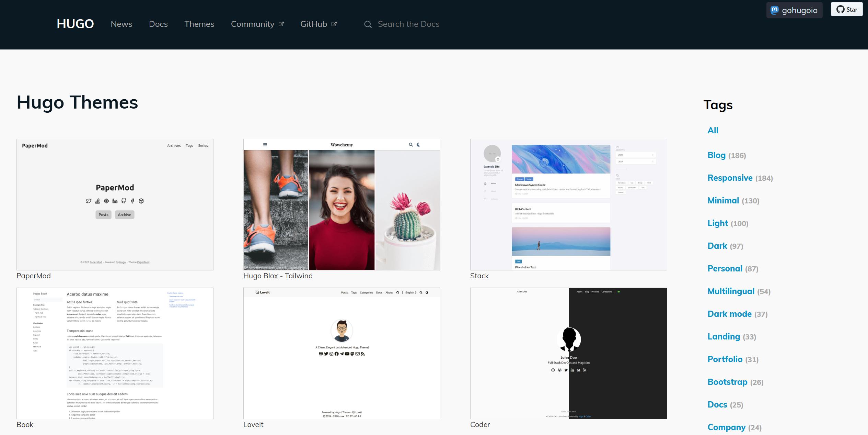
Task: Open the gohugoio Mastodon button
Action: pyautogui.click(x=794, y=10)
